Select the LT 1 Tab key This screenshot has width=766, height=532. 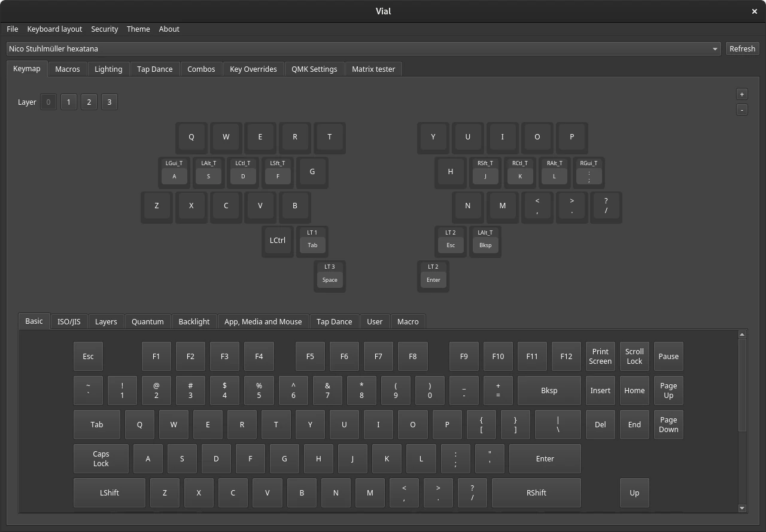[312, 241]
